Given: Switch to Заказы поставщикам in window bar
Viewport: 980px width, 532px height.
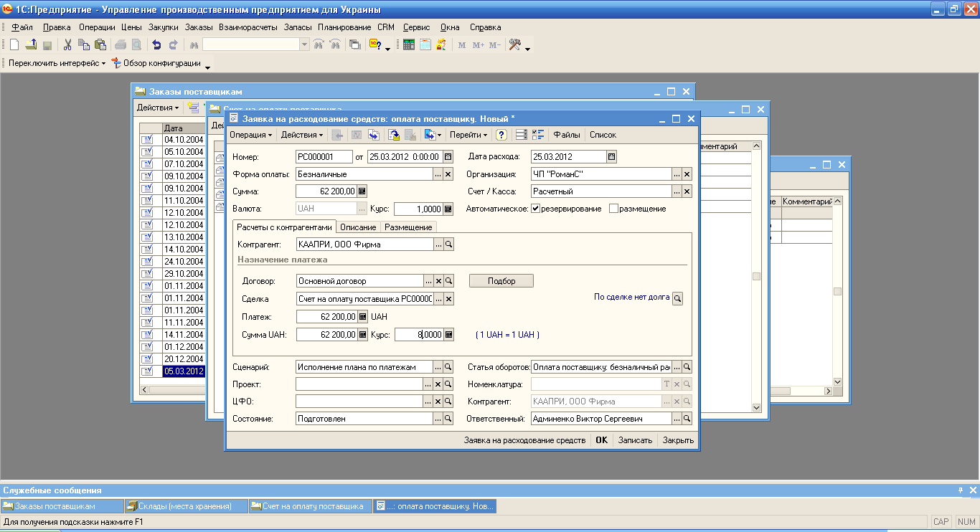Looking at the screenshot, I should 62,506.
